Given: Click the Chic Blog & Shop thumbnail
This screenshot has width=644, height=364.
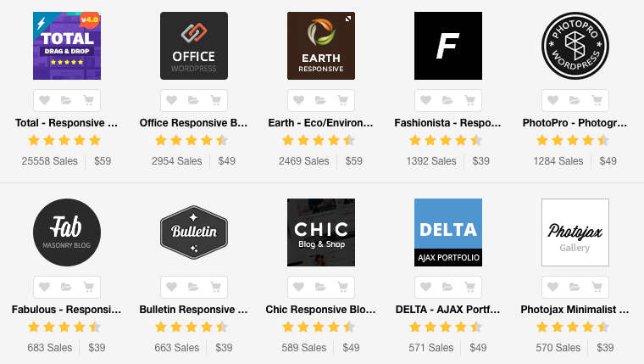Looking at the screenshot, I should point(321,232).
